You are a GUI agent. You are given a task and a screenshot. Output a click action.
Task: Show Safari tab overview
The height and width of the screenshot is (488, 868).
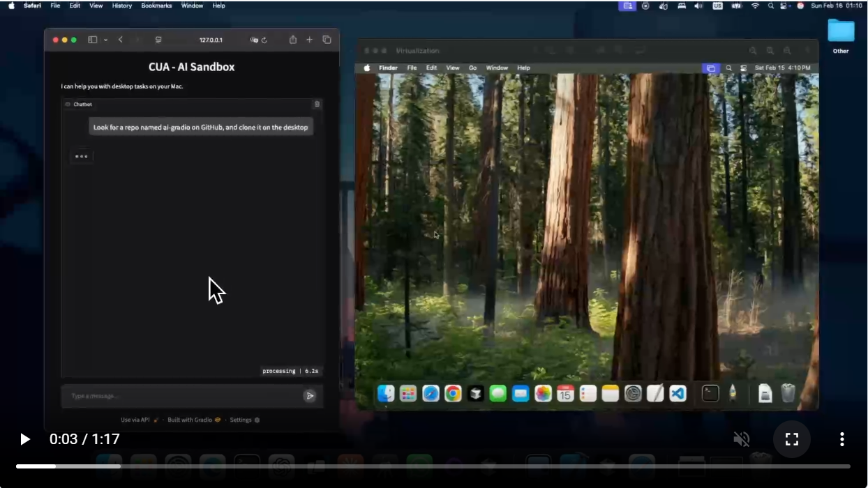pyautogui.click(x=327, y=40)
